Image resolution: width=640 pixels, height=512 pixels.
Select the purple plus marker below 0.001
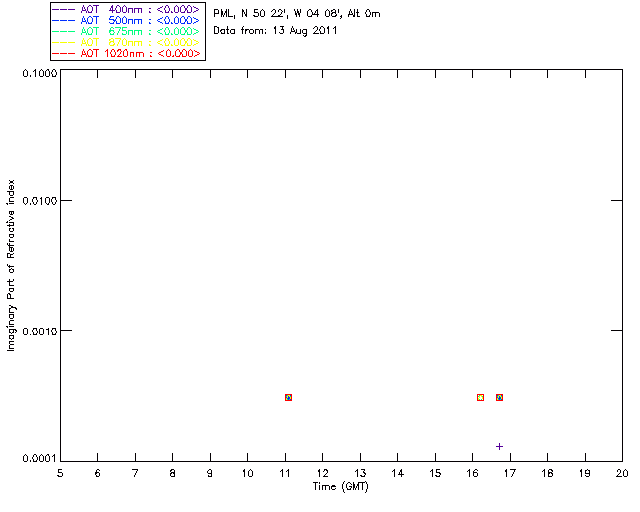point(499,446)
